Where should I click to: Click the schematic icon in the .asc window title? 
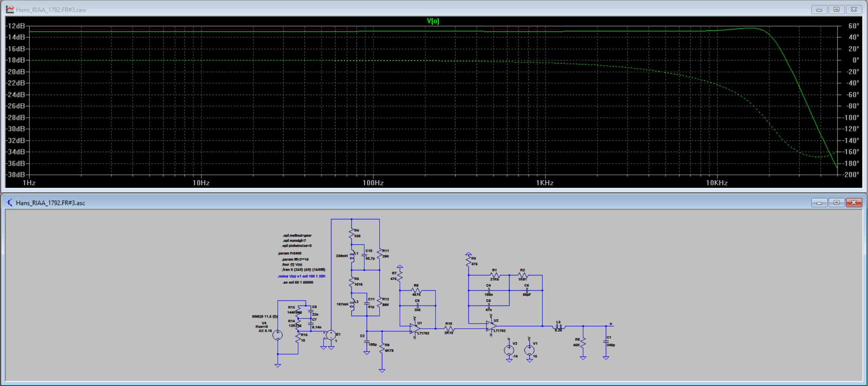click(10, 203)
